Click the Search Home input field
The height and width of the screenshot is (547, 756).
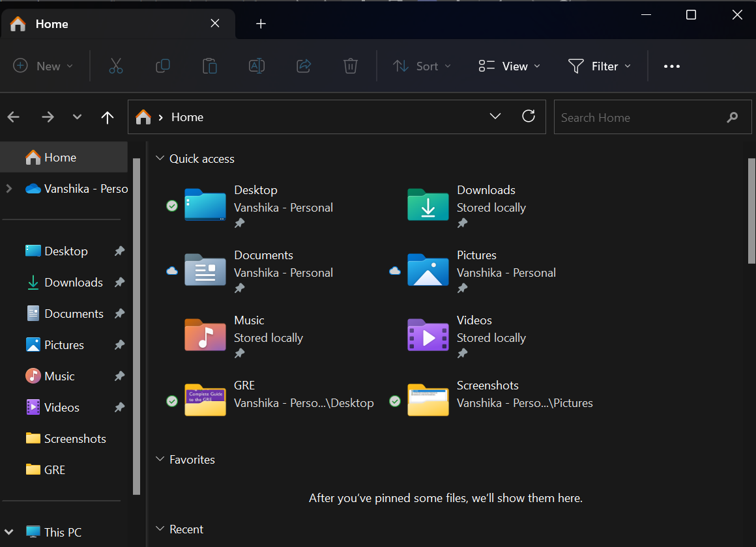639,118
